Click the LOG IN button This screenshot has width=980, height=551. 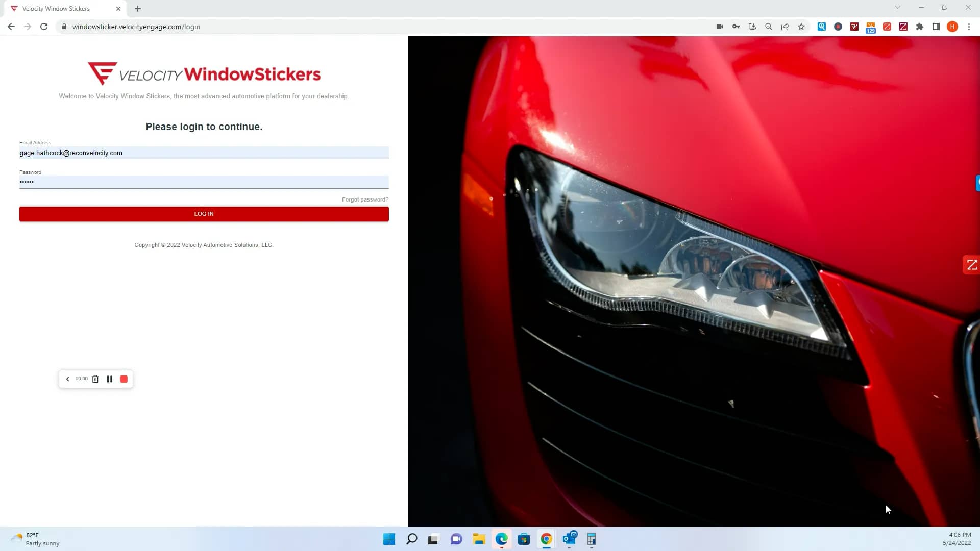(204, 214)
